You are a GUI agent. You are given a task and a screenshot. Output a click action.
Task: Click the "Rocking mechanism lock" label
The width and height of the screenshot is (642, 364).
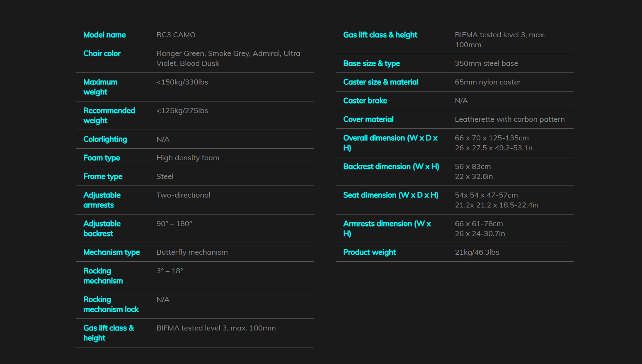[x=111, y=304]
